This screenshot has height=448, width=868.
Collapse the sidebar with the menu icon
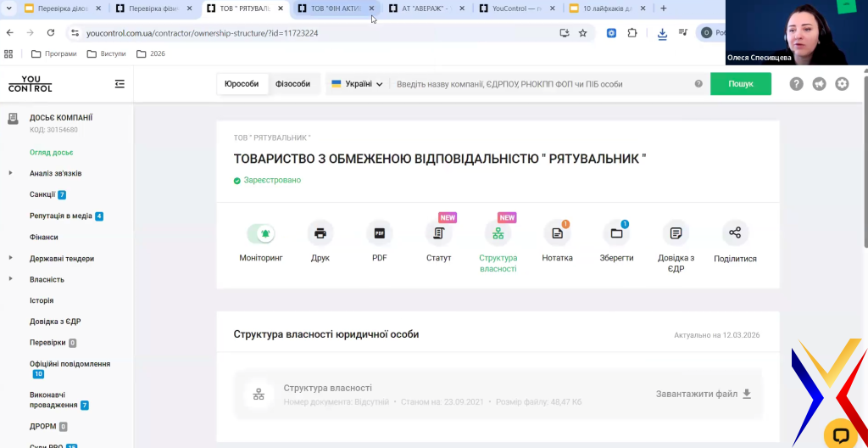pos(120,84)
